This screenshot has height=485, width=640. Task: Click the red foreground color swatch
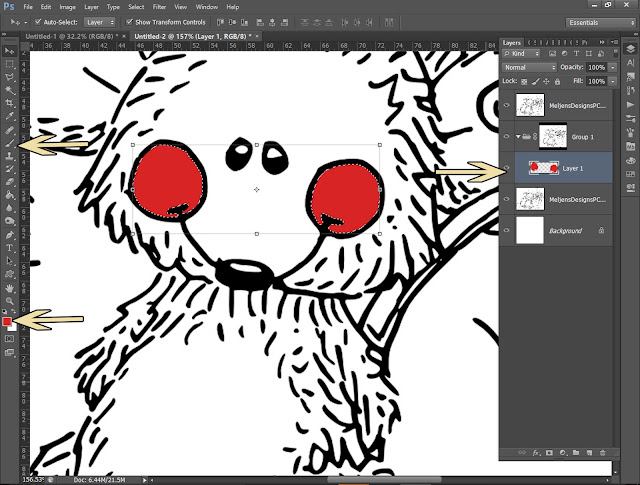pyautogui.click(x=7, y=322)
